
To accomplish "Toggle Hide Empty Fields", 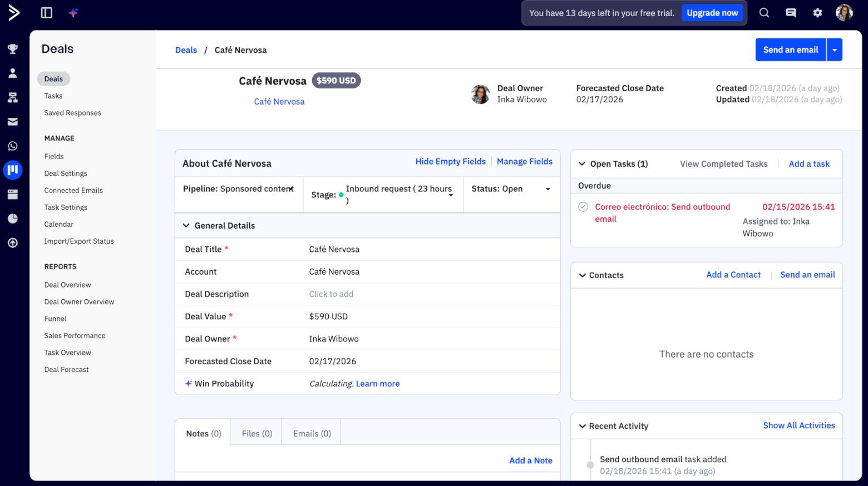I will click(x=450, y=161).
